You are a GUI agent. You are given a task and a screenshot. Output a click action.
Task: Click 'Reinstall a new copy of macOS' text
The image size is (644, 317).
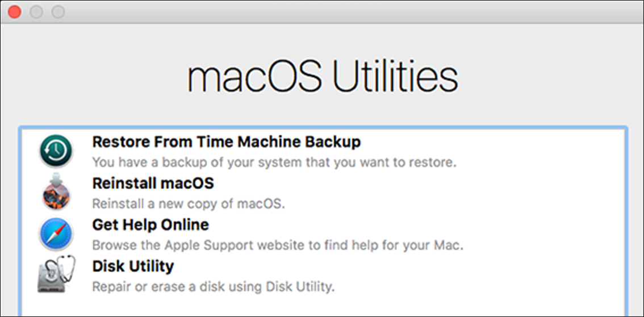(188, 204)
